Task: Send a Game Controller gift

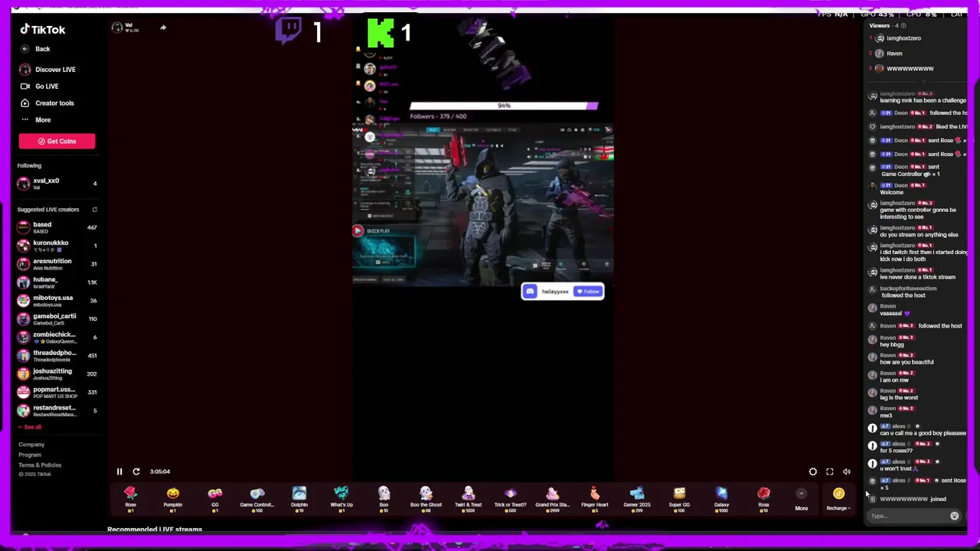Action: [256, 497]
